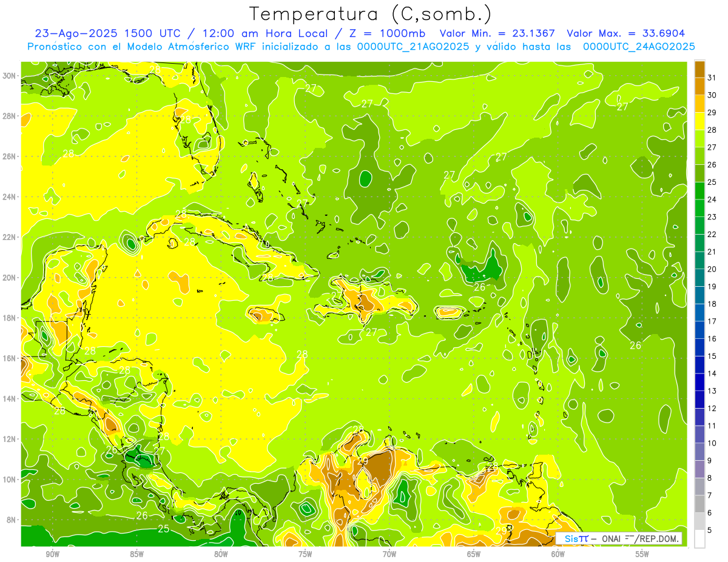
Task: Click the '26N' latitude axis label
Action: (10, 156)
